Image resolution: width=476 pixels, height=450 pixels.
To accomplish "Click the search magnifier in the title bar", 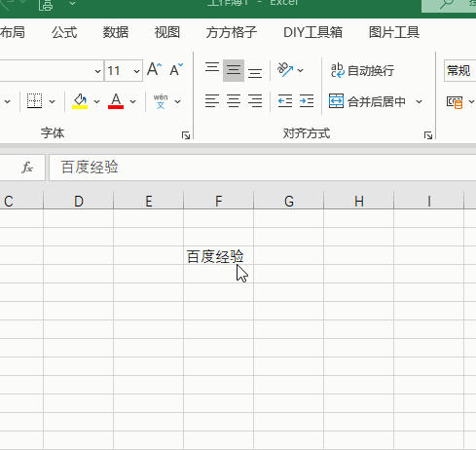I will (447, 4).
